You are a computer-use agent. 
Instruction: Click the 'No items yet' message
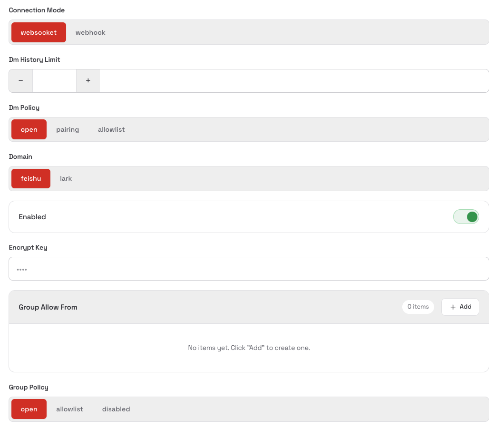[249, 348]
